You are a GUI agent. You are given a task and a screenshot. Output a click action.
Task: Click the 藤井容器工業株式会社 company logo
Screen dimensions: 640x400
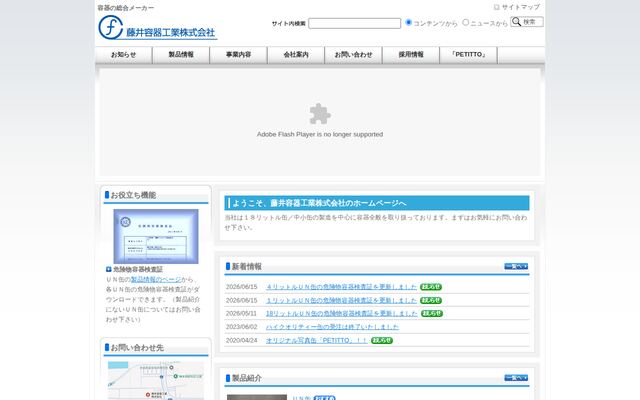[158, 28]
